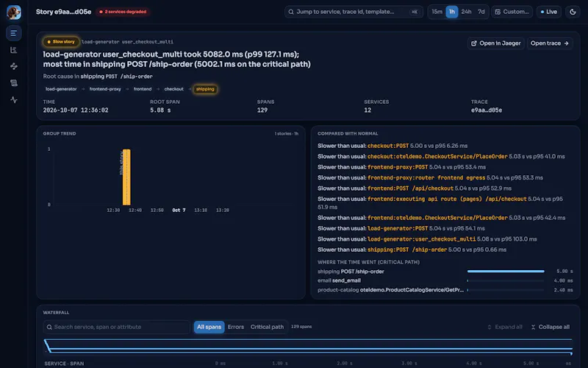Click the waterfall search magnifier icon

[49, 327]
